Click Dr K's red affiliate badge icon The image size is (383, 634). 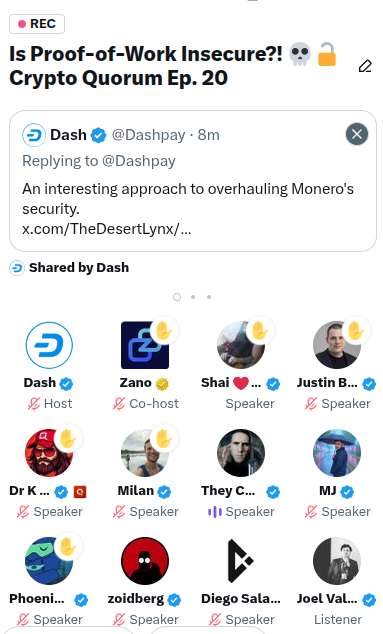coord(80,492)
